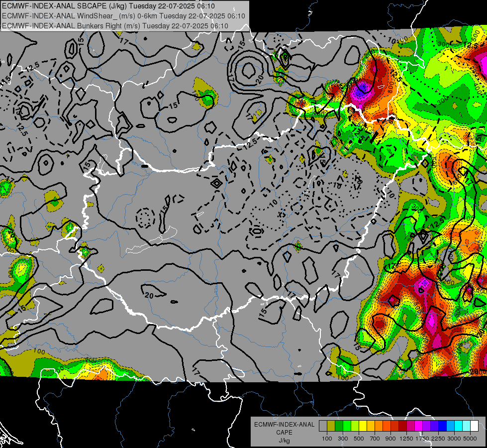The image size is (487, 448).
Task: Pick the dark red legend swatch before 1250
Action: tap(403, 426)
